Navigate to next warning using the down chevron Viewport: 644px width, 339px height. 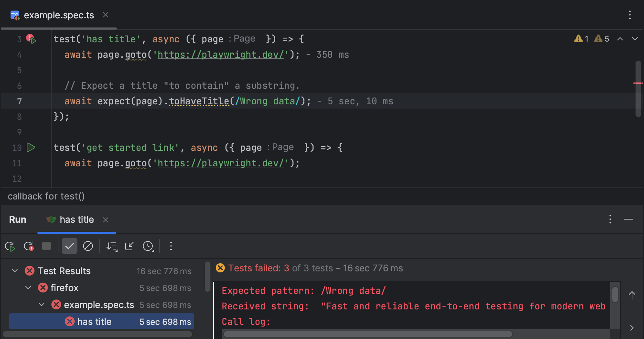pyautogui.click(x=634, y=39)
